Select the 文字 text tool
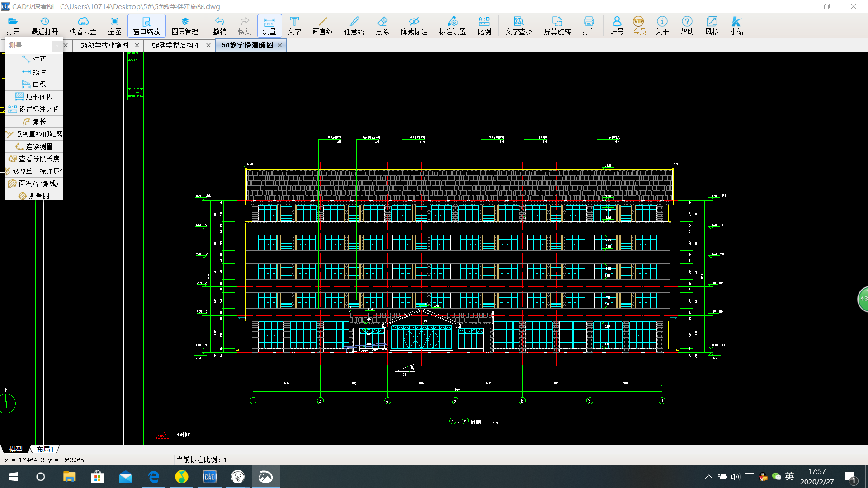 (294, 26)
